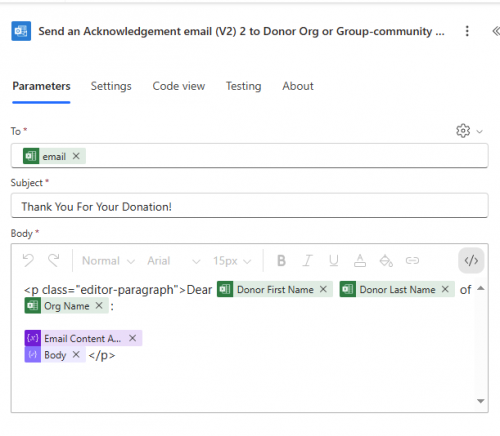
Task: Remove the email token from To field
Action: [x=76, y=156]
